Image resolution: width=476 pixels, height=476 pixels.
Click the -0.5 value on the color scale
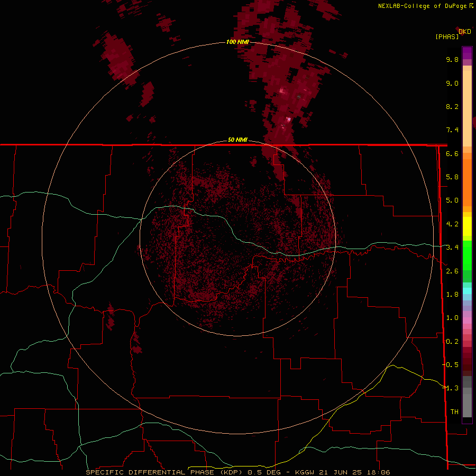click(x=451, y=365)
